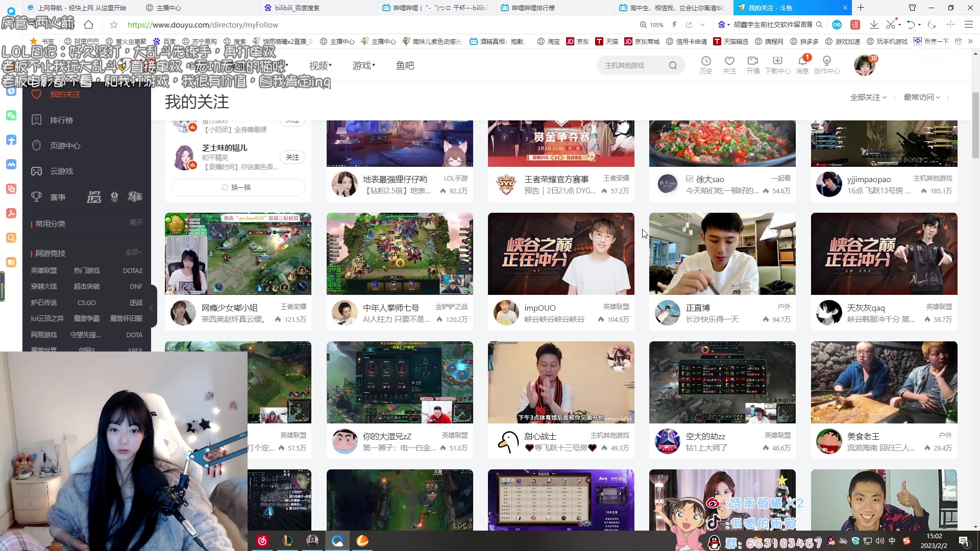This screenshot has height=551, width=980.
Task: Open the NetEase Cloud Music taskbar icon
Action: pos(262,541)
